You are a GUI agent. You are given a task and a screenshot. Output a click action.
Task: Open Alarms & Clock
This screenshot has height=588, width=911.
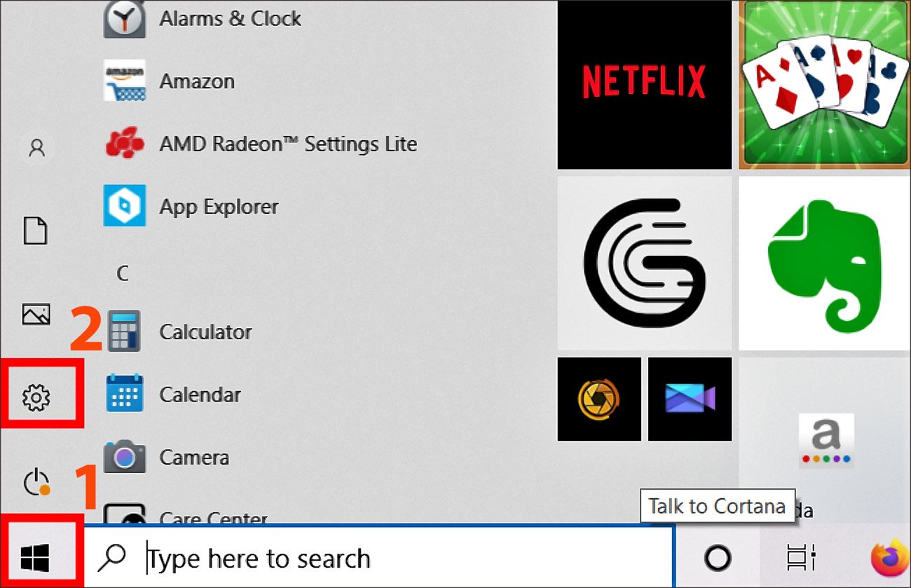(231, 19)
